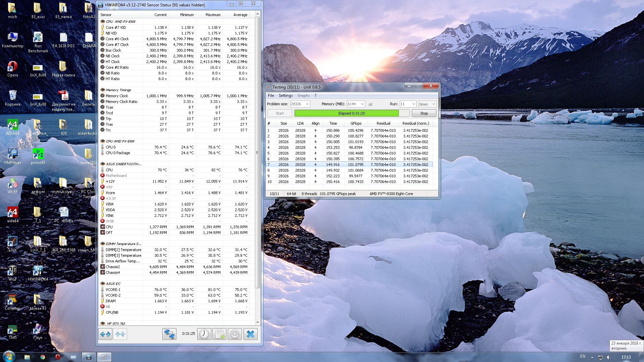
Task: Open the prime95 desktop icon
Action: coord(38,156)
